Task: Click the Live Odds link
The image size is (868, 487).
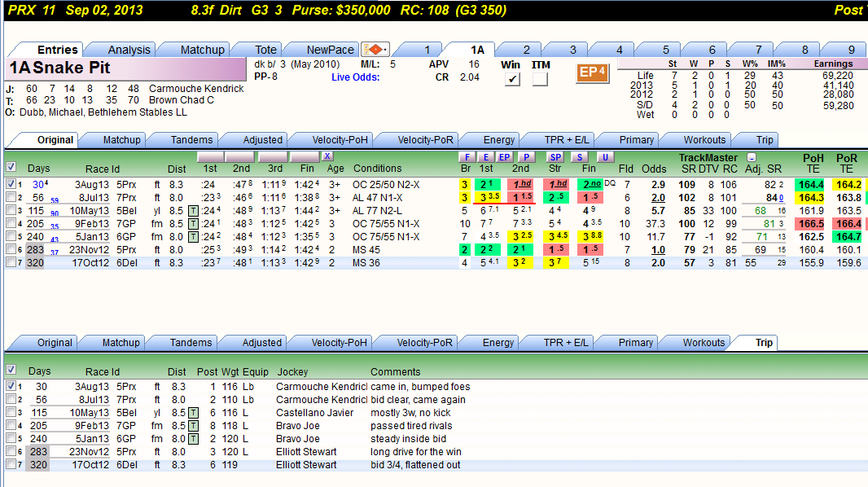Action: coord(355,77)
